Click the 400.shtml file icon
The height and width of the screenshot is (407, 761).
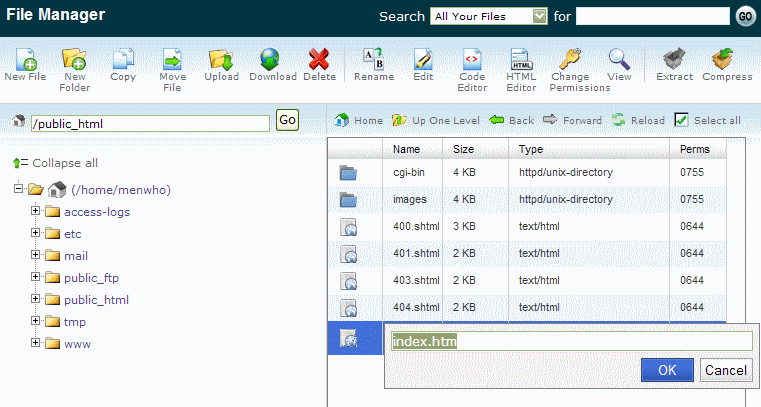click(x=348, y=227)
